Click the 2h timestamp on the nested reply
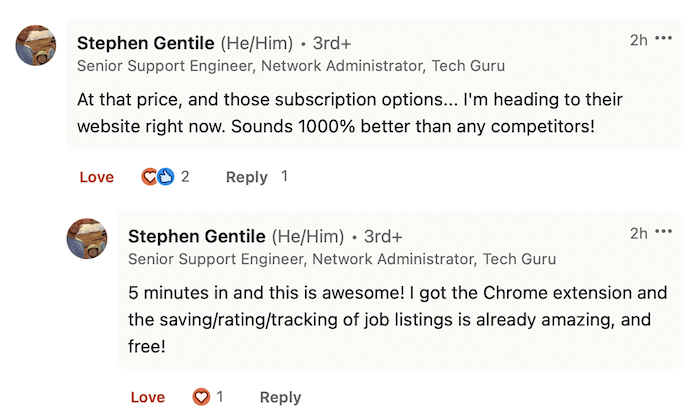 (639, 233)
